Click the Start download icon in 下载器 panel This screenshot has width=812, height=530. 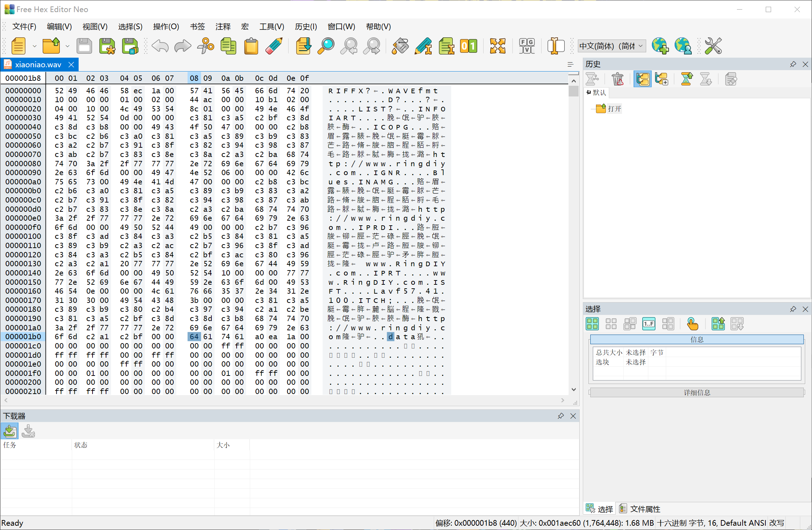coord(10,431)
